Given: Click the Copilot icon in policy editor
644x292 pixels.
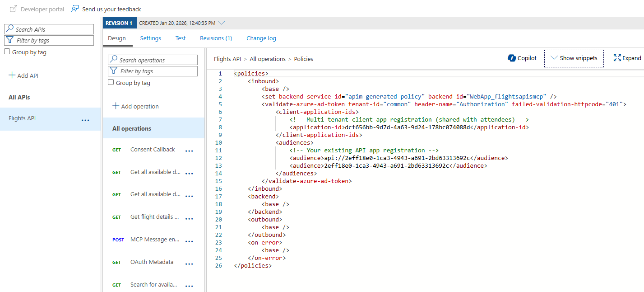Looking at the screenshot, I should (x=512, y=58).
